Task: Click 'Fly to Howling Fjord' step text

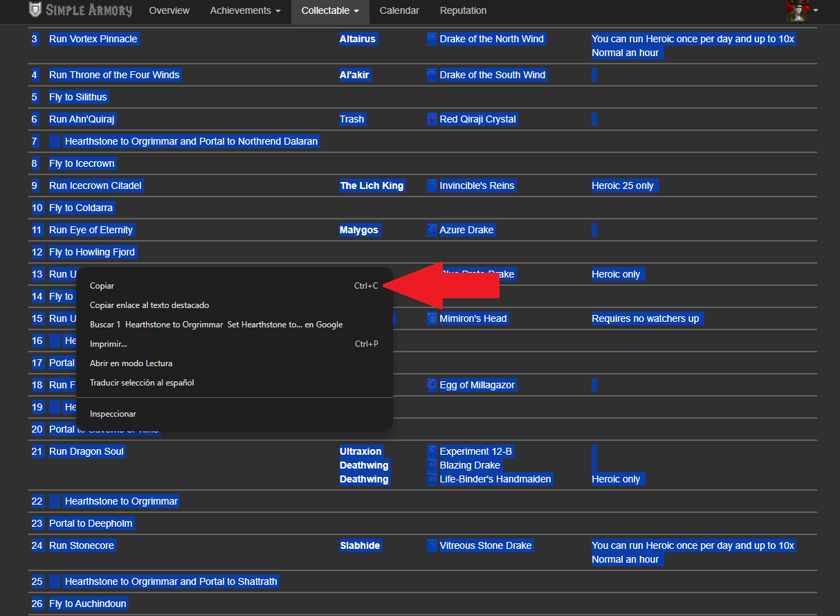Action: [92, 252]
